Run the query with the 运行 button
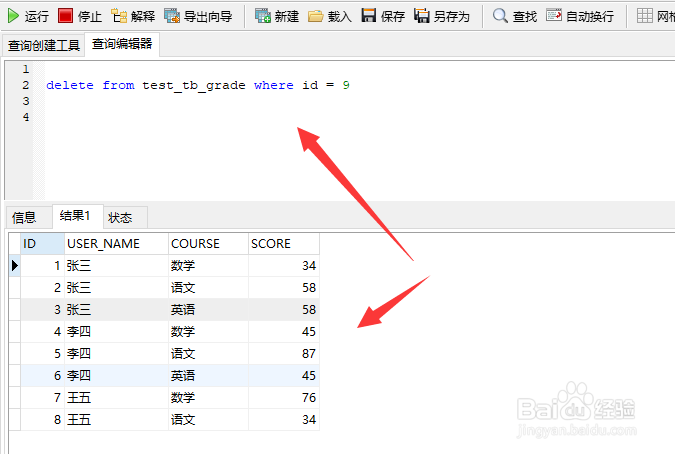This screenshot has height=454, width=675. tap(28, 16)
